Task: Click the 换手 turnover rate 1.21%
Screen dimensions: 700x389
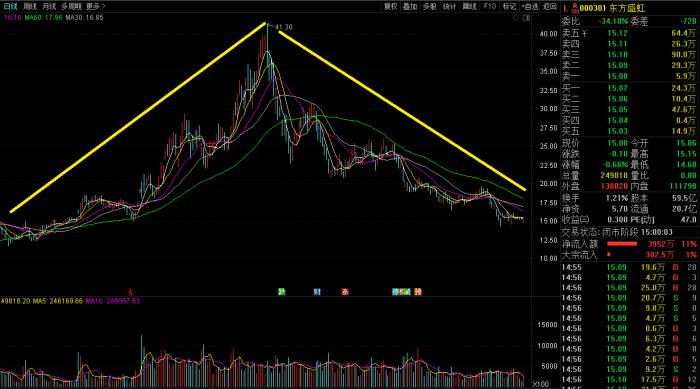Action: point(617,198)
